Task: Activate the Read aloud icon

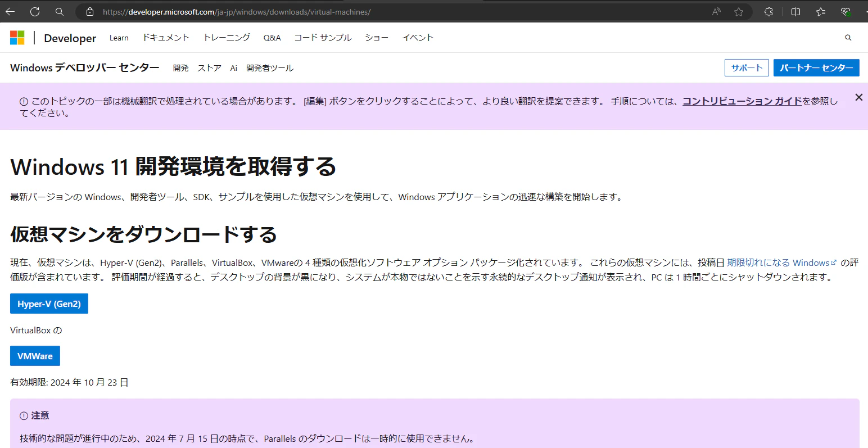Action: (715, 11)
